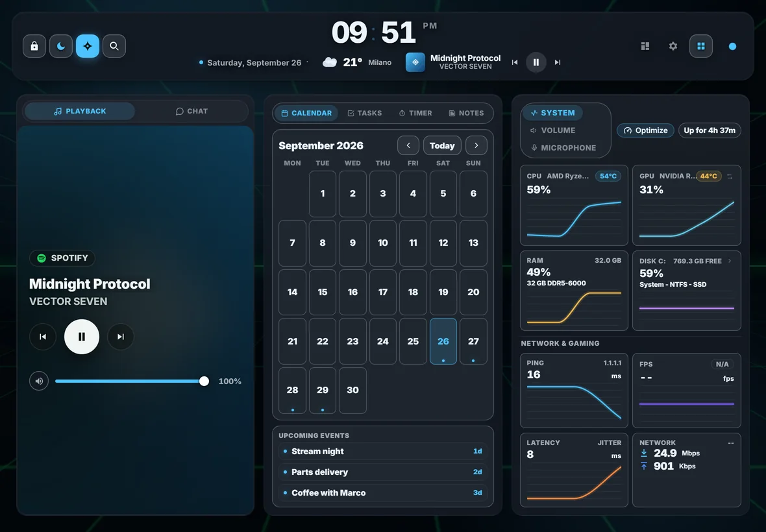The image size is (766, 532).
Task: Toggle the moon night mode button
Action: coord(61,46)
